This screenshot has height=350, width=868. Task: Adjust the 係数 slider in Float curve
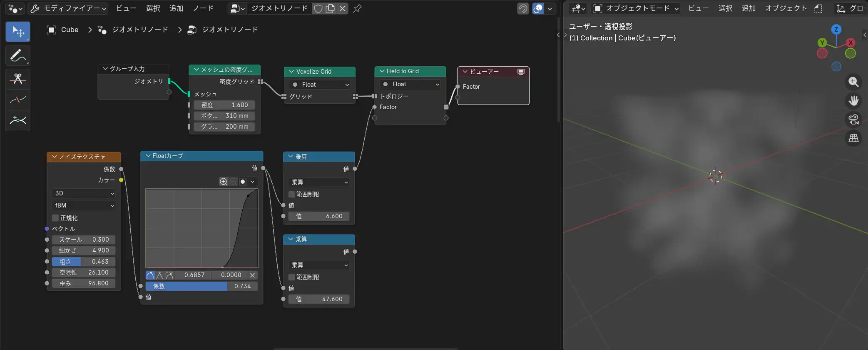[x=201, y=286]
